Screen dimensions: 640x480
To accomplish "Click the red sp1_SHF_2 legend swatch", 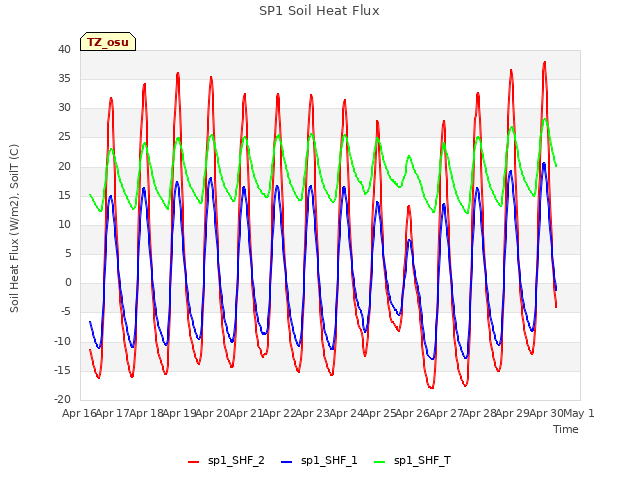I will tap(193, 462).
